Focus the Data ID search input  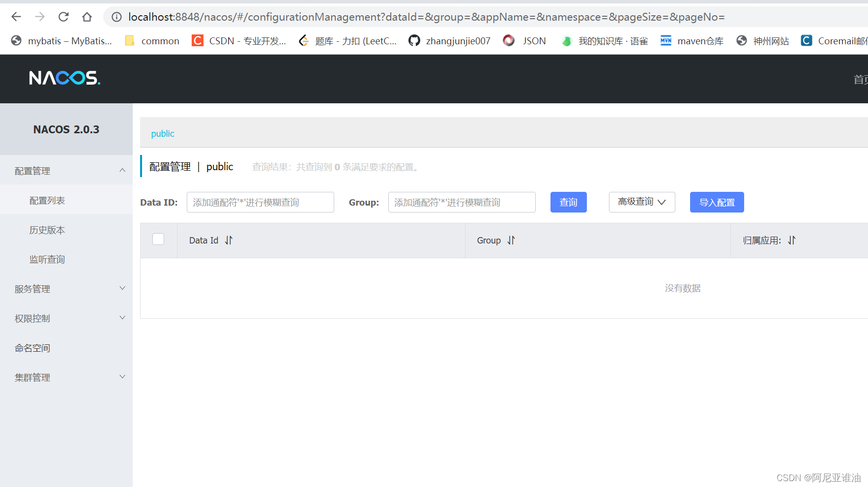point(260,202)
